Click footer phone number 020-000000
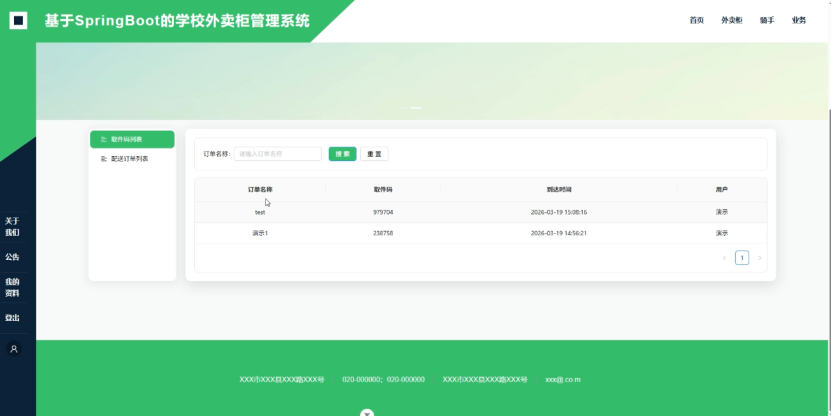The width and height of the screenshot is (831, 416). (383, 379)
